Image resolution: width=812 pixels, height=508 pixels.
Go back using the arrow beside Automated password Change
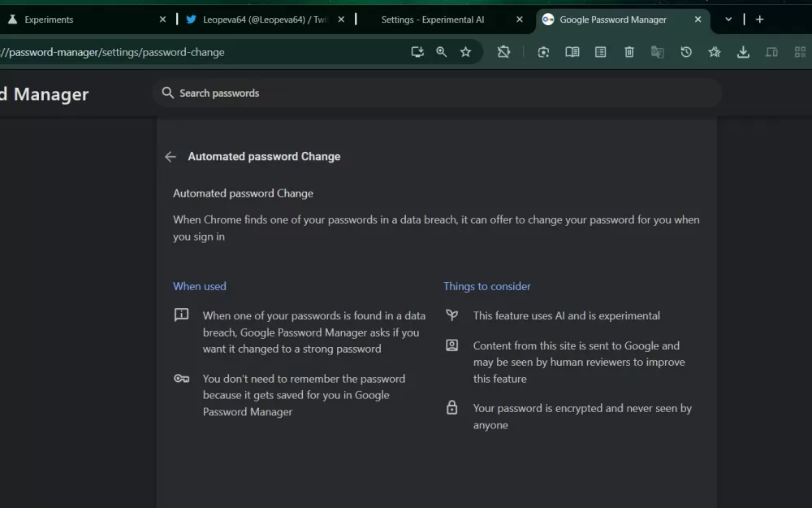[x=171, y=157]
